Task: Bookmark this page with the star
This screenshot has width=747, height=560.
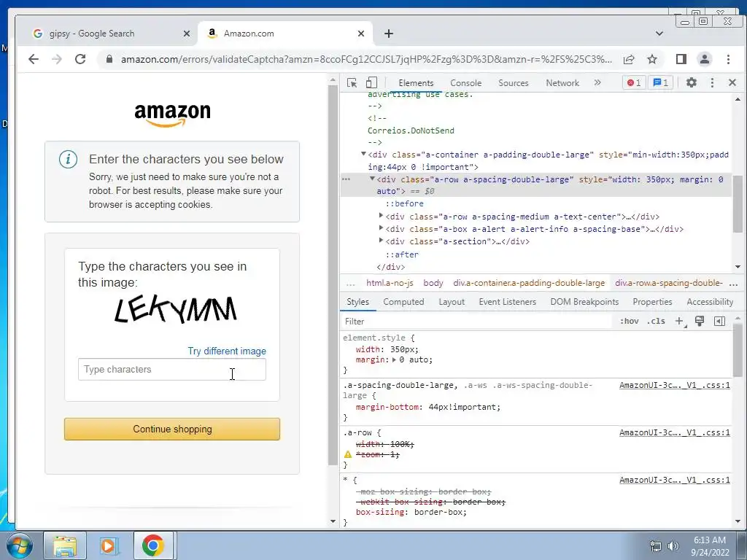Action: tap(652, 59)
